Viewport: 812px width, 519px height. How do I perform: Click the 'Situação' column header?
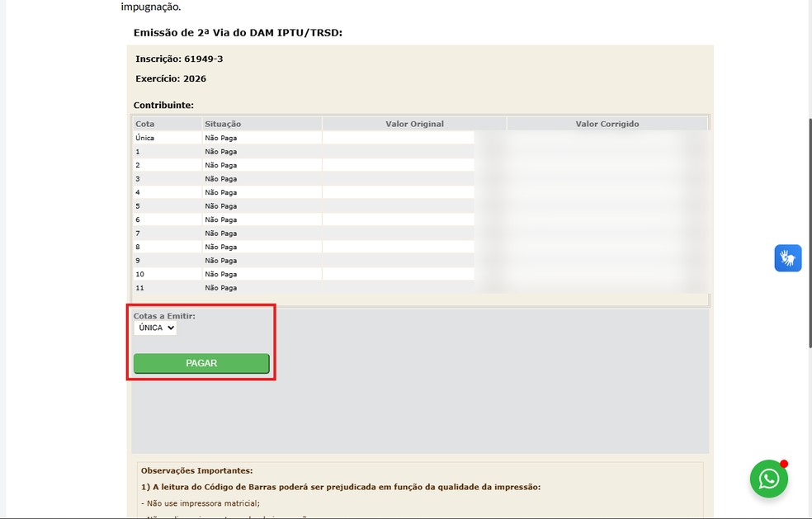(262, 124)
